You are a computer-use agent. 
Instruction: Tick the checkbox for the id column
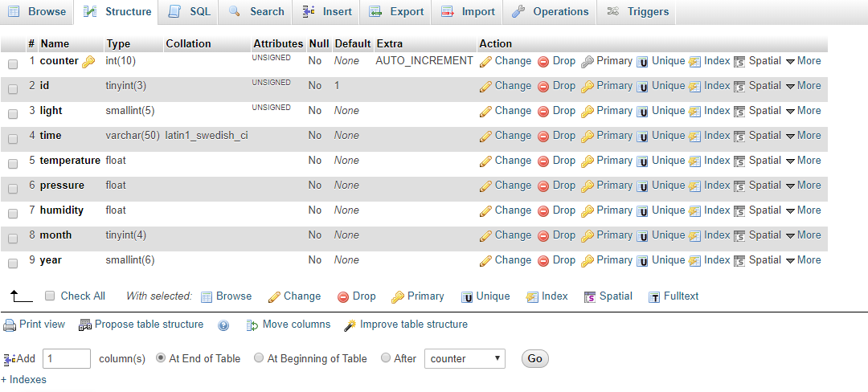click(13, 89)
